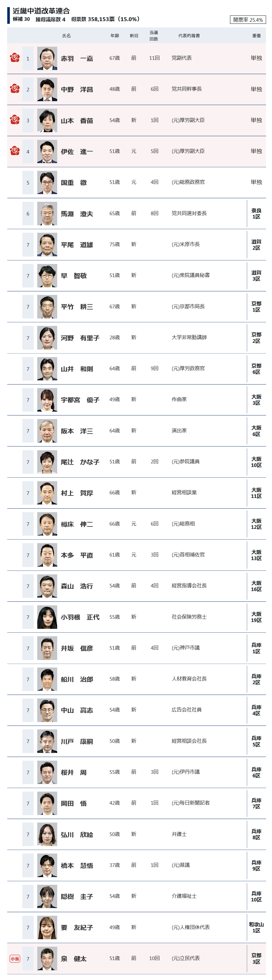Screen dimensions: 272x980
Task: Open photo of candidate 河野 有里子
Action: 47,337
